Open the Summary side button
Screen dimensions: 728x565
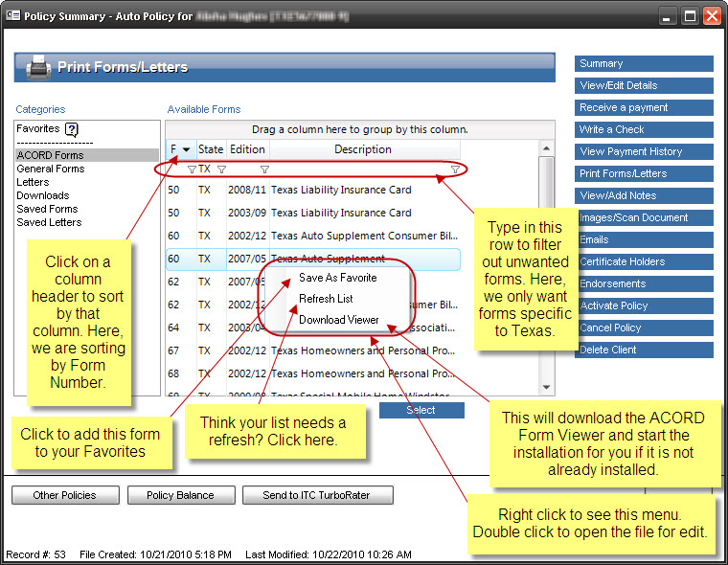[644, 63]
